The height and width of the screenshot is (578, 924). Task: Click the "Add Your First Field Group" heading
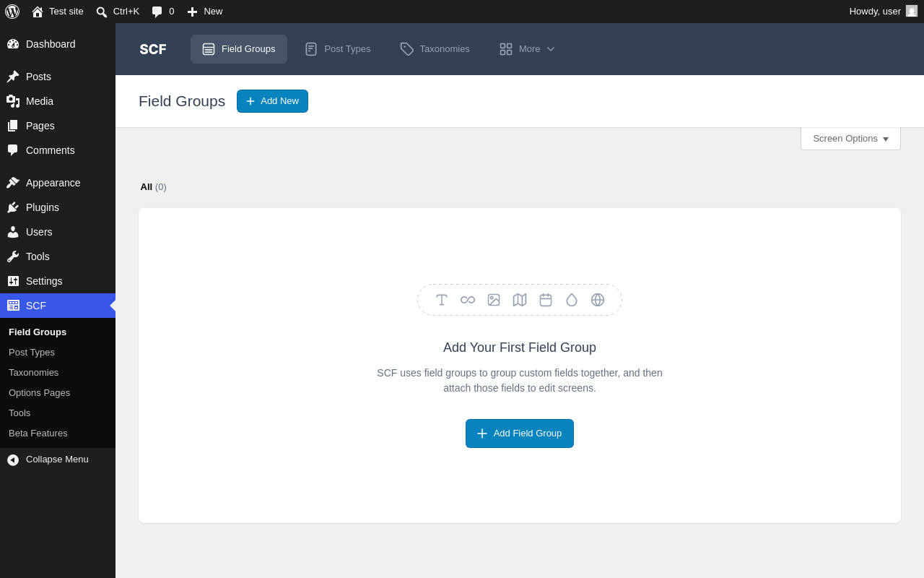point(520,348)
